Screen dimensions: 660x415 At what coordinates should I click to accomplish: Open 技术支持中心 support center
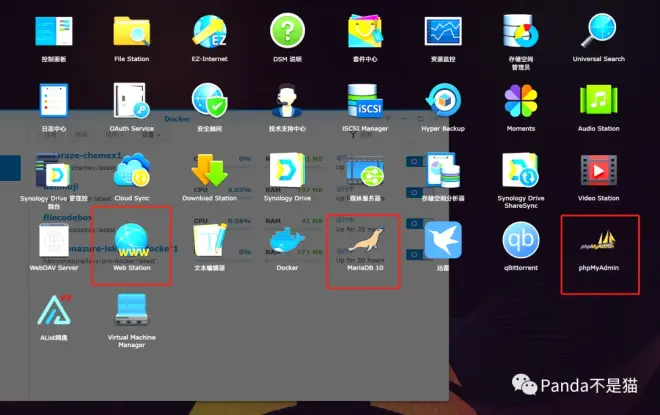click(x=287, y=101)
